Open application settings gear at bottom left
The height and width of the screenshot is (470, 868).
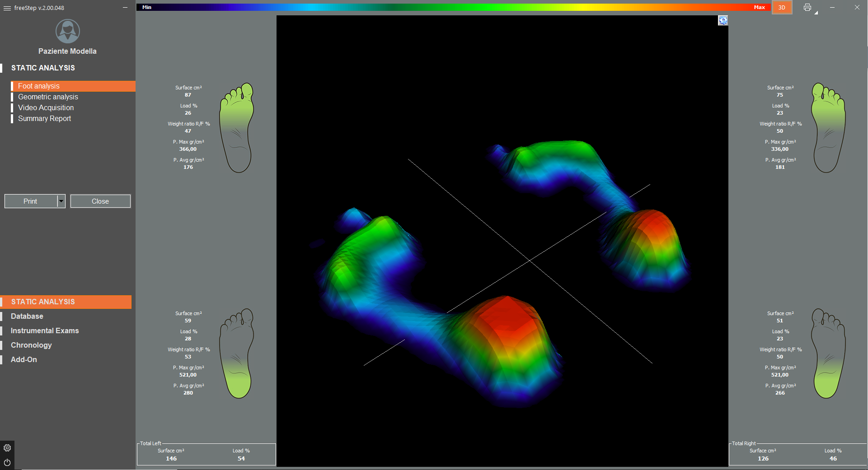[x=7, y=448]
